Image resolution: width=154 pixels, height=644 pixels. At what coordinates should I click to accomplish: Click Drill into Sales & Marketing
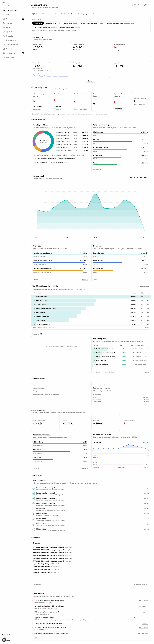67,159
